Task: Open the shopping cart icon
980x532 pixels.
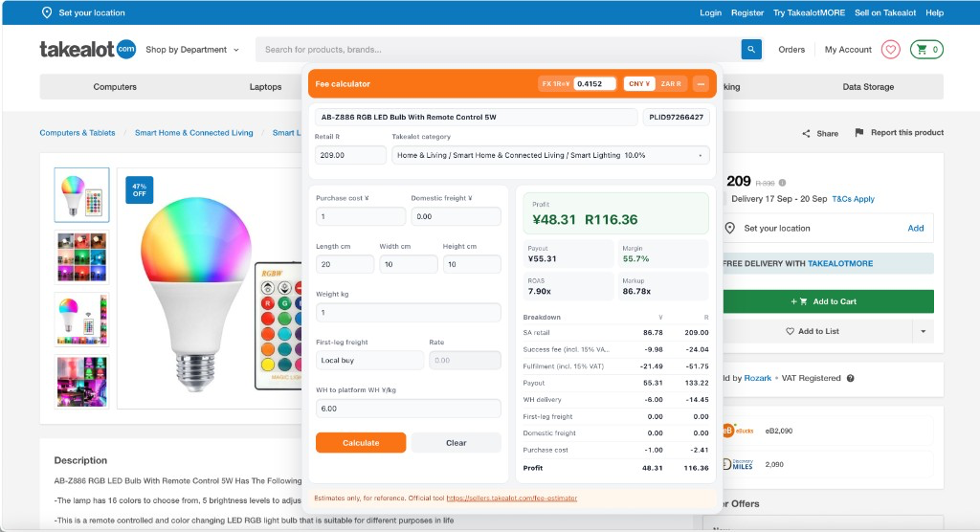Action: 926,50
